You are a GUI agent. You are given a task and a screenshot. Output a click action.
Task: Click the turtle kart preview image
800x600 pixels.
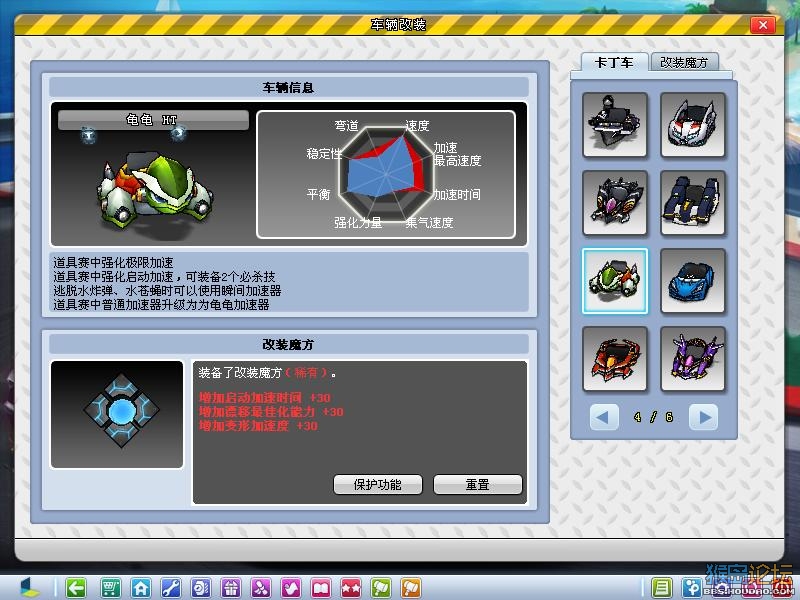point(156,190)
